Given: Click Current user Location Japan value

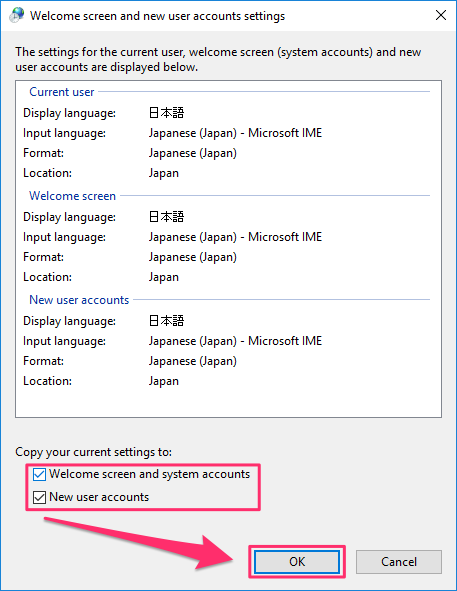Looking at the screenshot, I should (164, 173).
